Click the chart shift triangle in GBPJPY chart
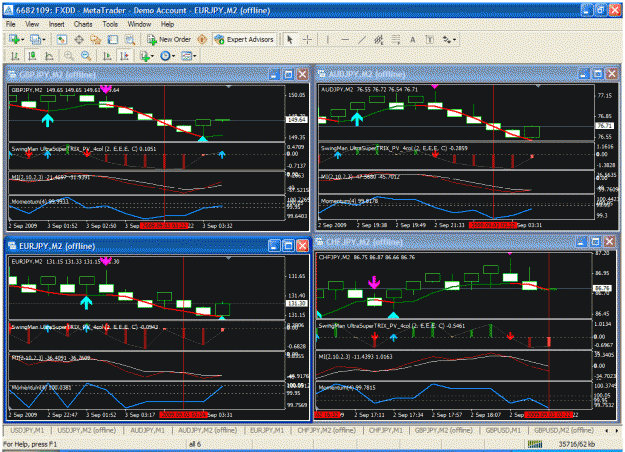The image size is (625, 452). (228, 86)
